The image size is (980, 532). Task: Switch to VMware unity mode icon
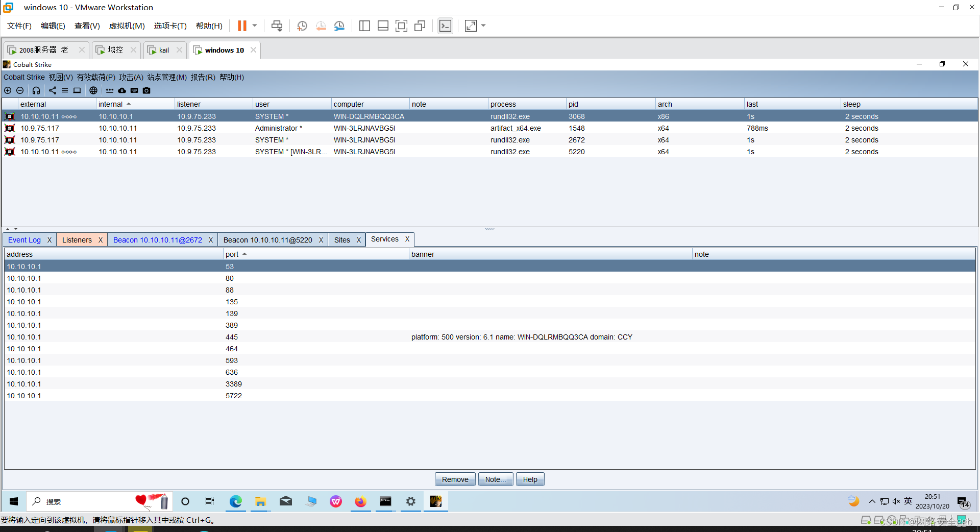[420, 26]
